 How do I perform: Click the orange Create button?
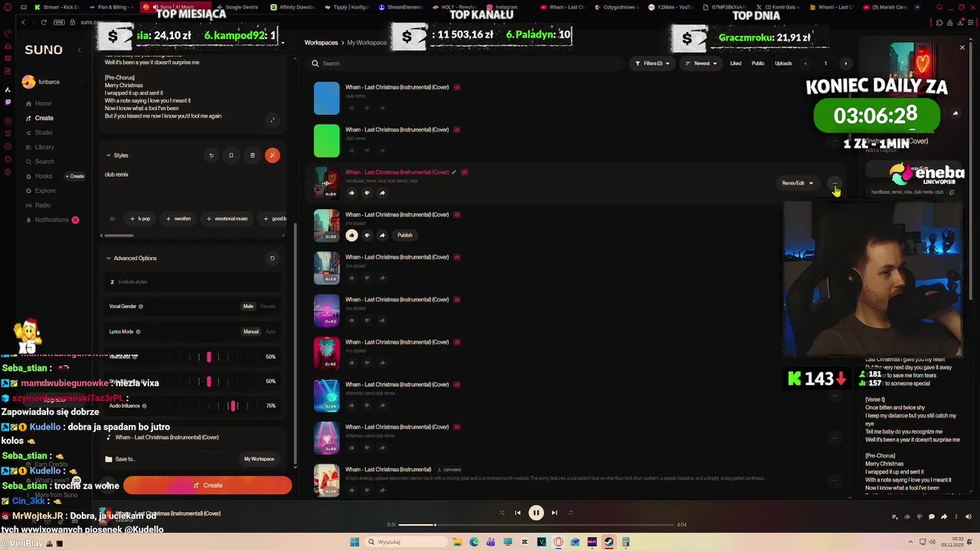pyautogui.click(x=207, y=485)
